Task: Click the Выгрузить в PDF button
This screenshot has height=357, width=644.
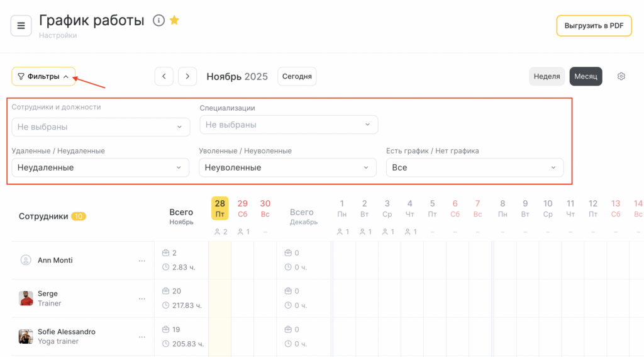Action: coord(594,26)
